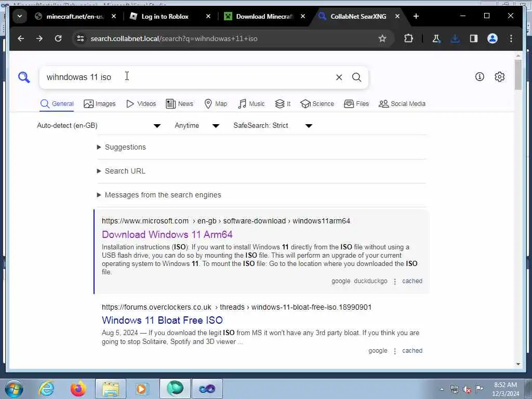This screenshot has height=399, width=532.
Task: Submit search with magnifier button
Action: 356,77
